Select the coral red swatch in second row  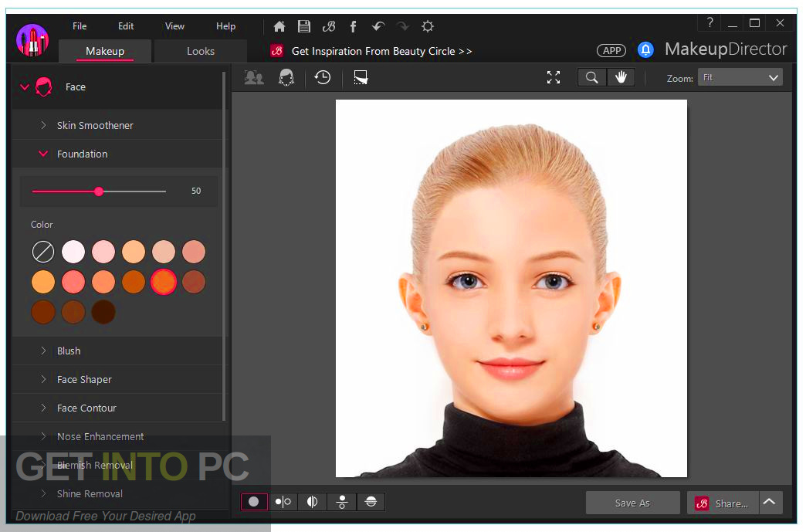pos(73,282)
